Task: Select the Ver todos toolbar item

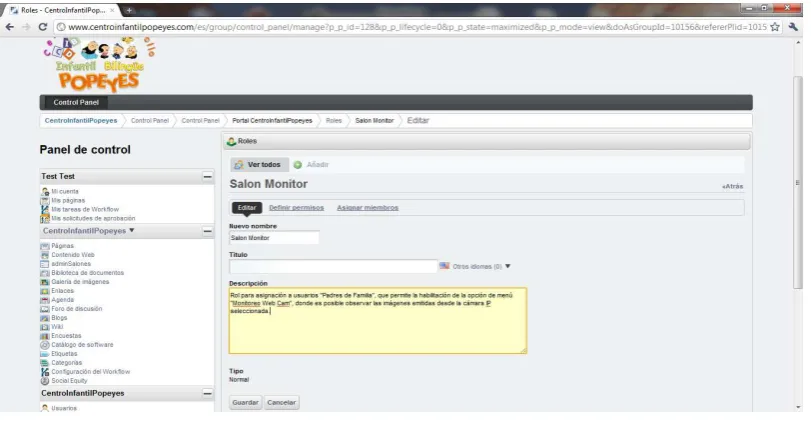Action: pos(260,164)
